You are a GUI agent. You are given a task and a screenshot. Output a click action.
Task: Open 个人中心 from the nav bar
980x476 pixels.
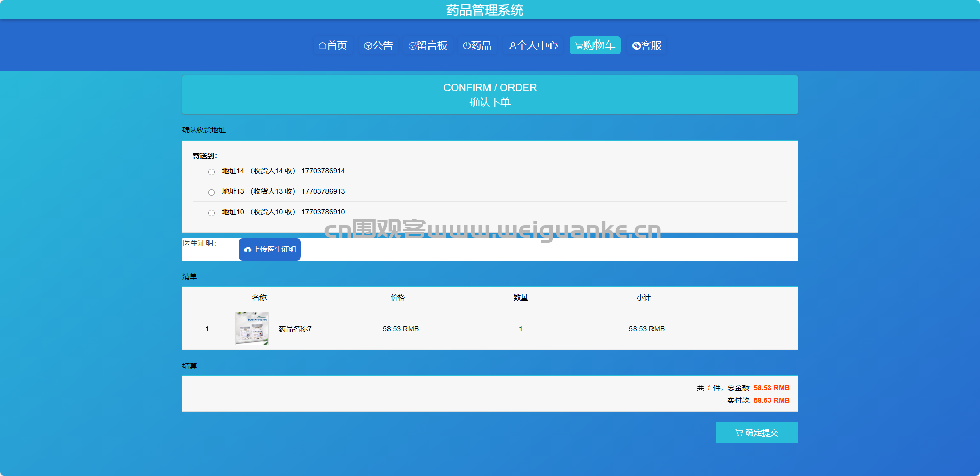pyautogui.click(x=534, y=46)
